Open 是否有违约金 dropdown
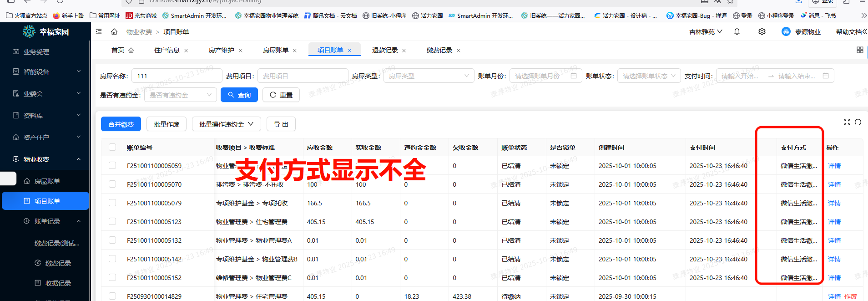868x301 pixels. [x=181, y=95]
